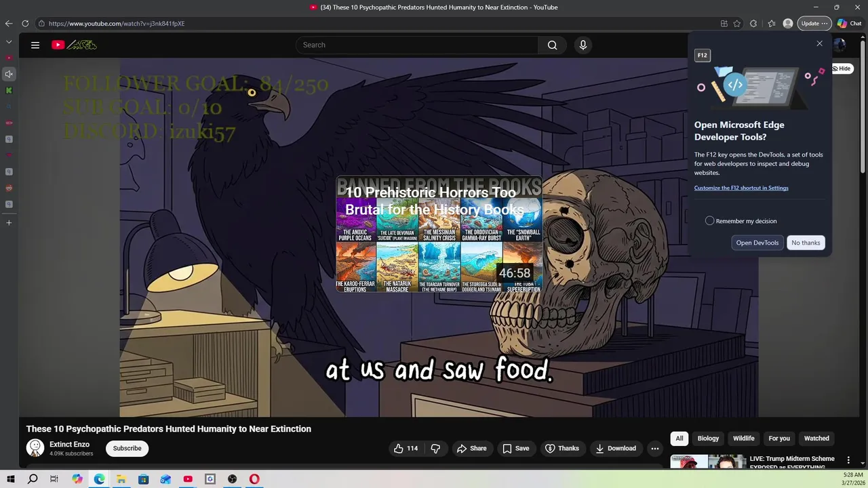
Task: Dismiss prompt with No thanks
Action: coord(806,243)
